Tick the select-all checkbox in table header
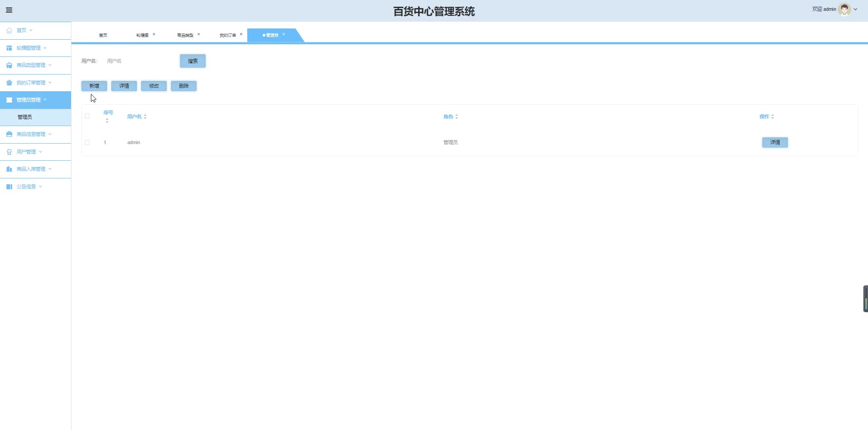Image resolution: width=868 pixels, height=430 pixels. tap(87, 116)
